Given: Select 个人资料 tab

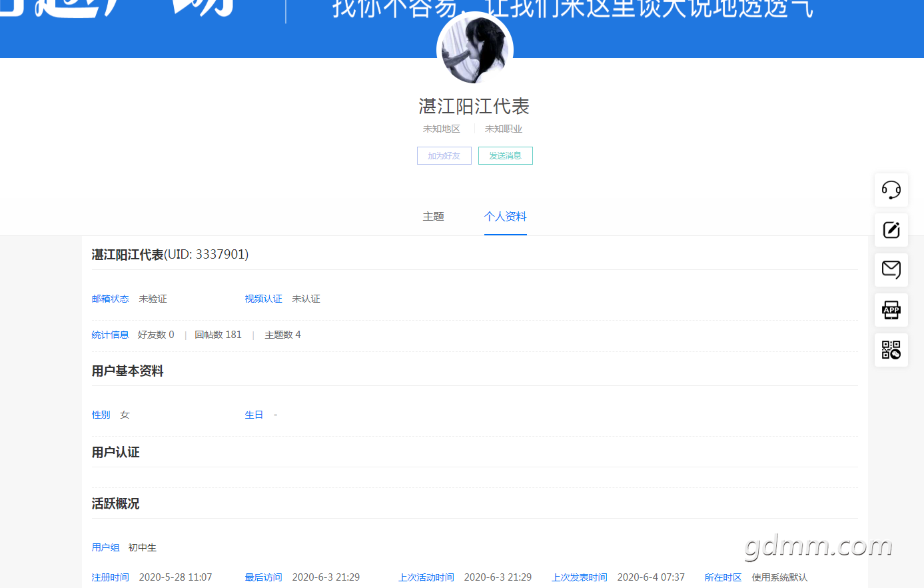Looking at the screenshot, I should point(506,217).
